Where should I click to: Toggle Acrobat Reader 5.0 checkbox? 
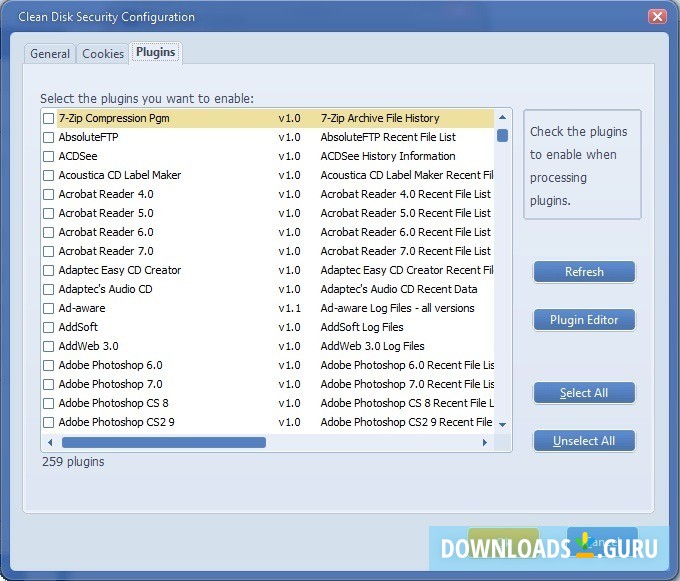click(x=49, y=213)
